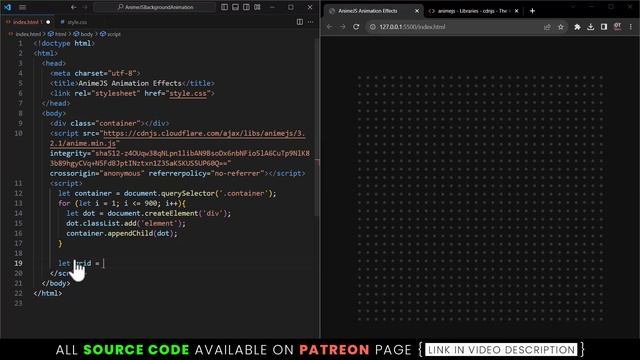The width and height of the screenshot is (640, 360).
Task: Toggle the browser side panel icon
Action: pyautogui.click(x=604, y=27)
